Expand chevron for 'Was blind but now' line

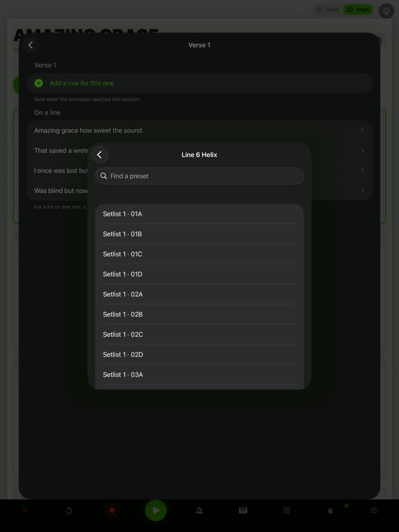362,190
